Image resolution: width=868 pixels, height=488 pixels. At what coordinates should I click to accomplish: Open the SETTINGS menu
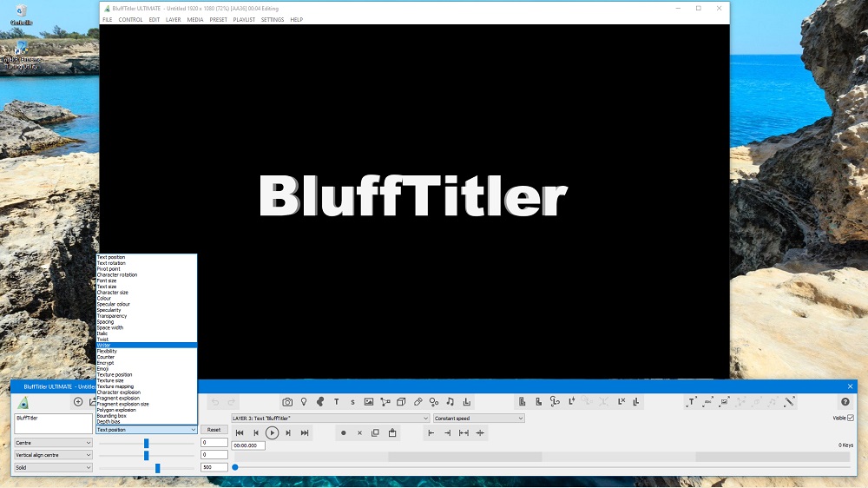coord(273,19)
